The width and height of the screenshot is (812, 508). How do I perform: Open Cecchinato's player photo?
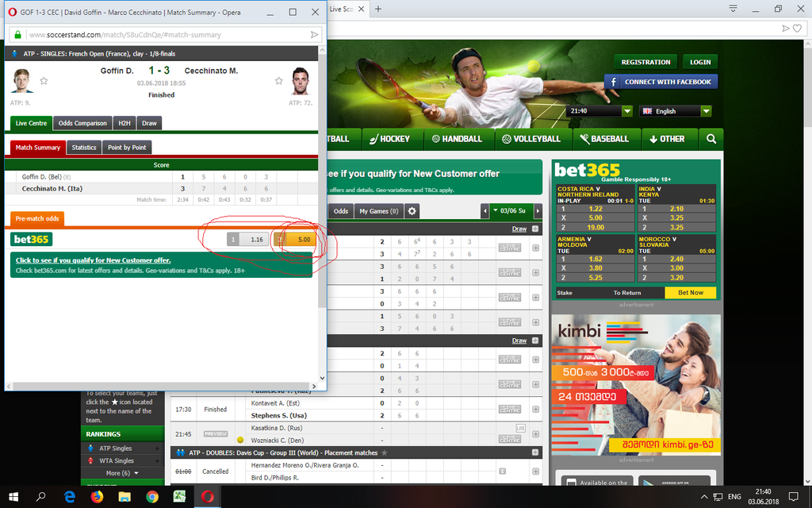(301, 80)
